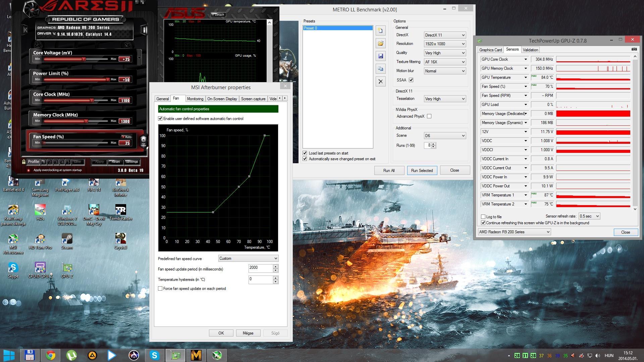Click the delete preset X icon

(380, 81)
